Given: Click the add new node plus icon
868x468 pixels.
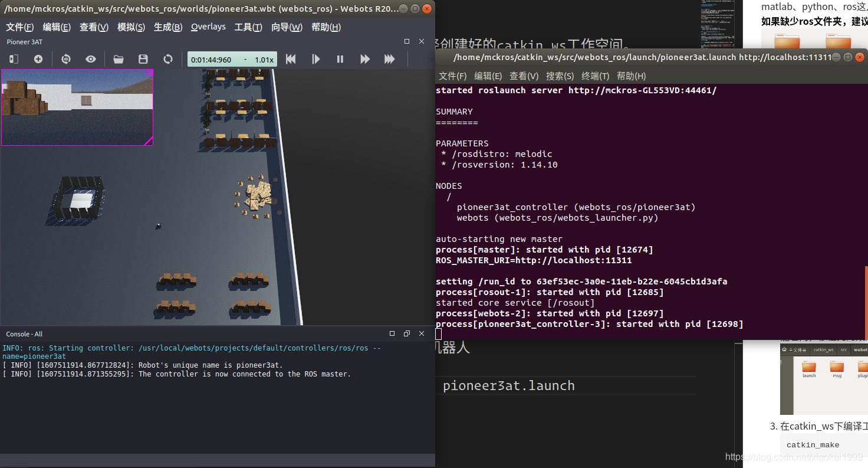Looking at the screenshot, I should (x=38, y=59).
